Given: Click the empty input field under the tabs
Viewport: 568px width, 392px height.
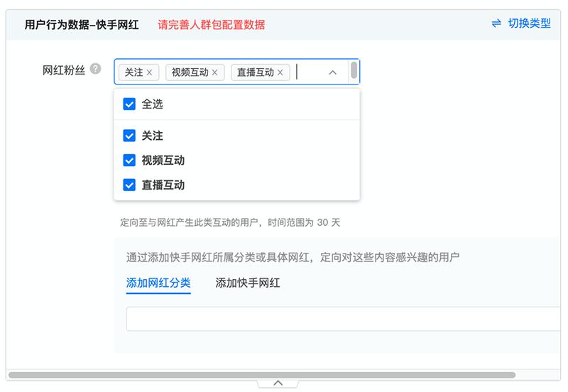Looking at the screenshot, I should coord(341,319).
